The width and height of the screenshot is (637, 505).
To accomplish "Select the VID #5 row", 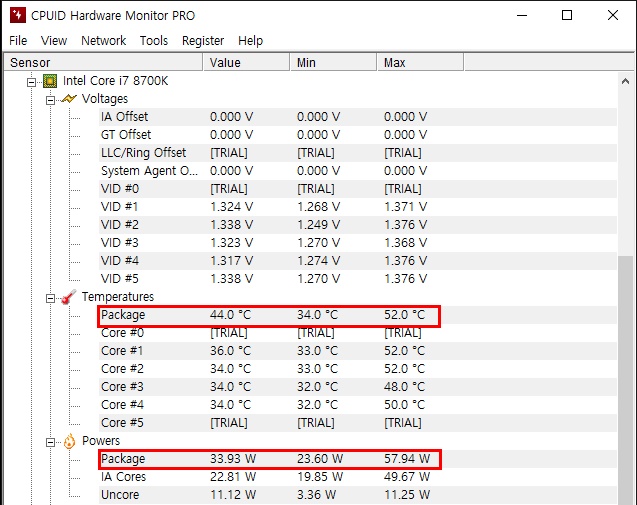I will click(x=358, y=279).
